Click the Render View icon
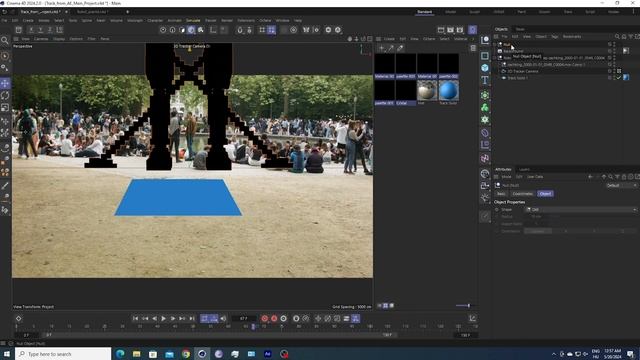The height and width of the screenshot is (360, 640). click(441, 30)
